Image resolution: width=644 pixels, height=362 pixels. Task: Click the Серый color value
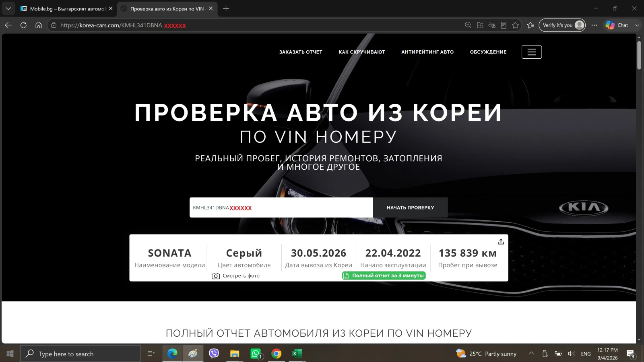point(244,253)
